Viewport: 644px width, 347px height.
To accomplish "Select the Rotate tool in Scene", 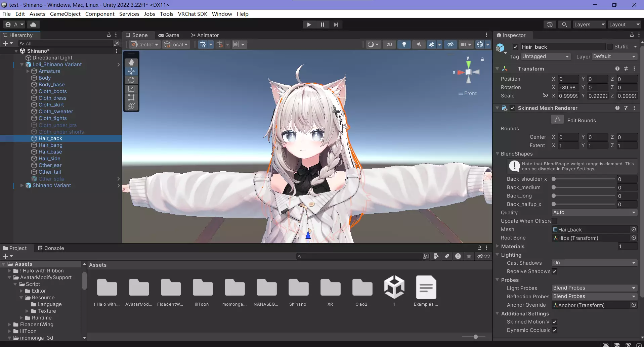I will pyautogui.click(x=131, y=80).
